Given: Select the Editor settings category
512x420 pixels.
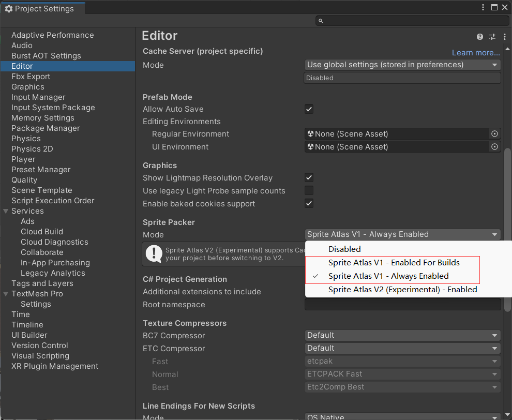Looking at the screenshot, I should (x=68, y=66).
